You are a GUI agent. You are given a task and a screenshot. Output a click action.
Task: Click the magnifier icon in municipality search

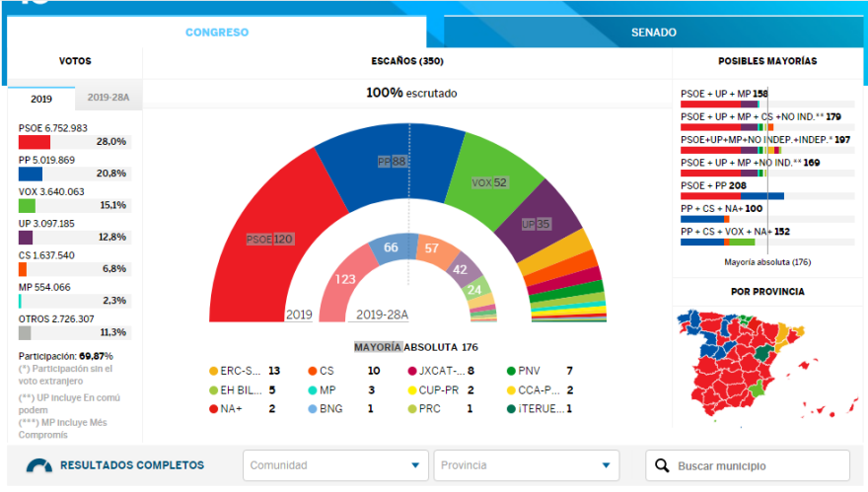click(661, 465)
